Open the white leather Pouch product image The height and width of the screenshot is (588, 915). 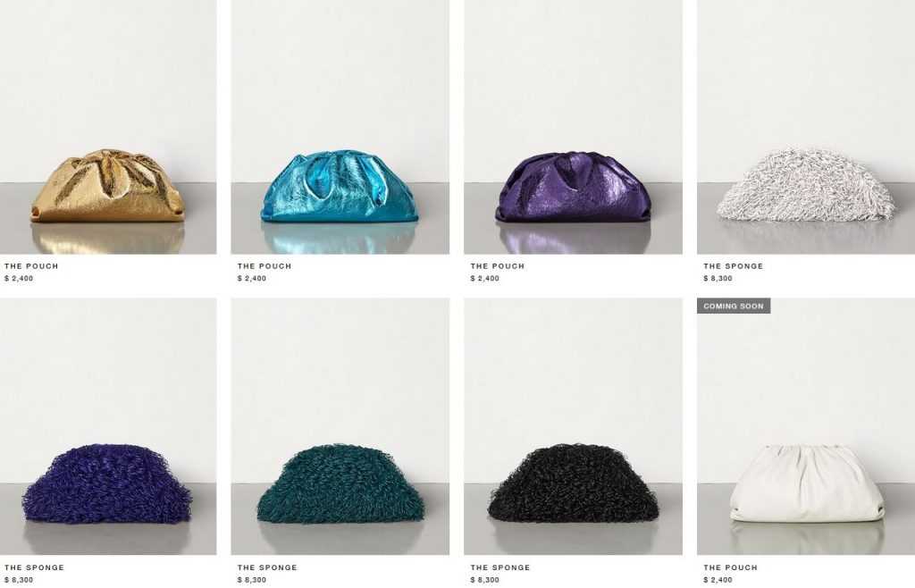(806, 426)
